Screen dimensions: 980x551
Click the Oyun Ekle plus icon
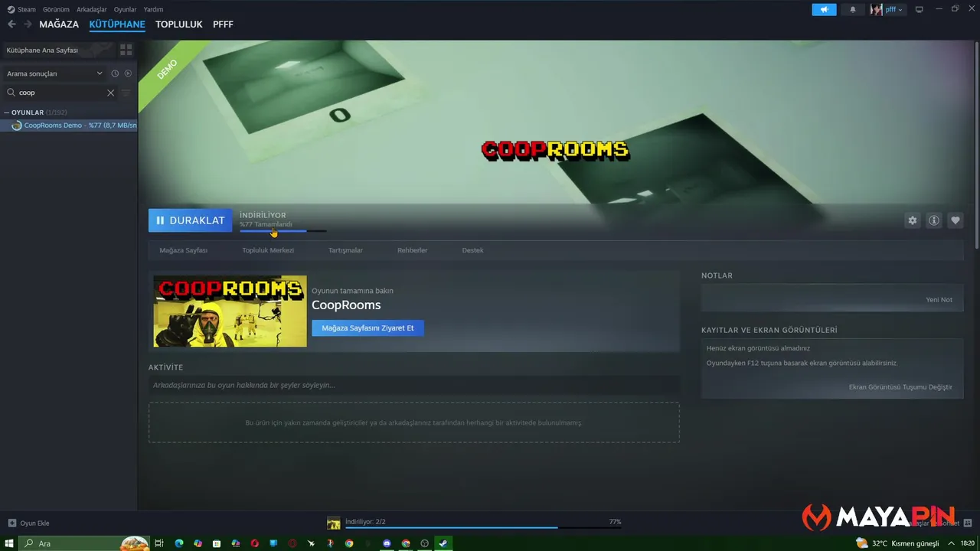[11, 523]
